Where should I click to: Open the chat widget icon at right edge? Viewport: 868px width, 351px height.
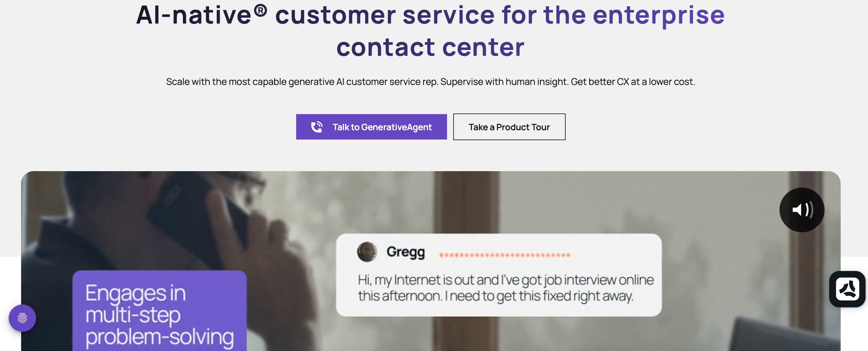coord(847,289)
